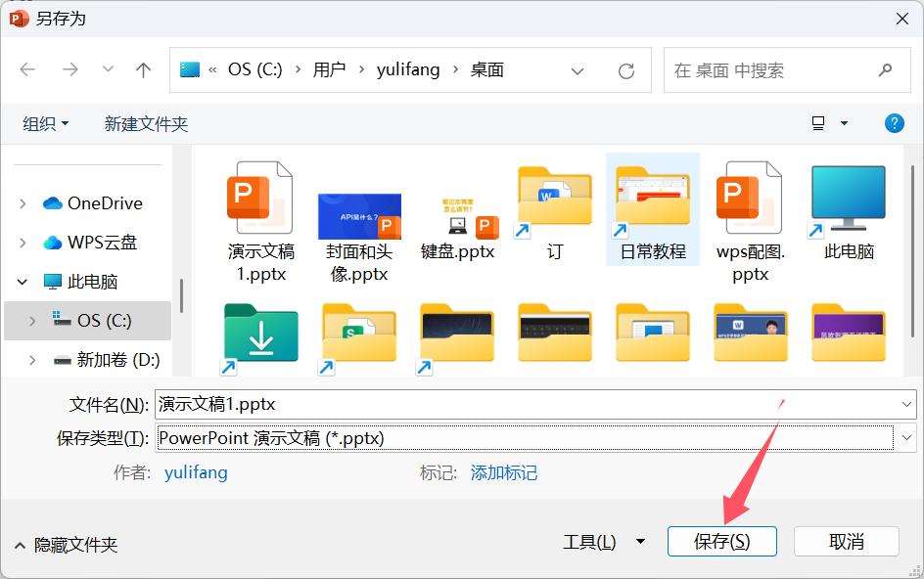Expand the WPS云盘 tree node

(23, 243)
